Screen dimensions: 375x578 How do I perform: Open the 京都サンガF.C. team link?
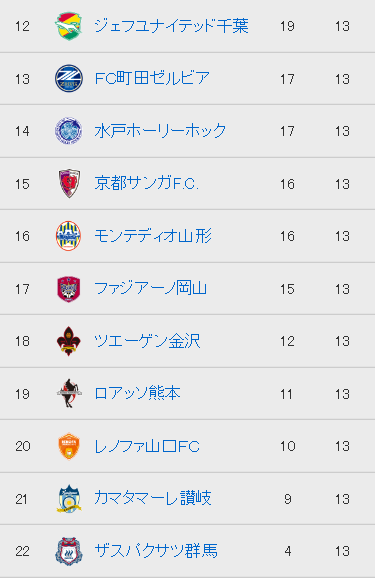[x=146, y=184]
